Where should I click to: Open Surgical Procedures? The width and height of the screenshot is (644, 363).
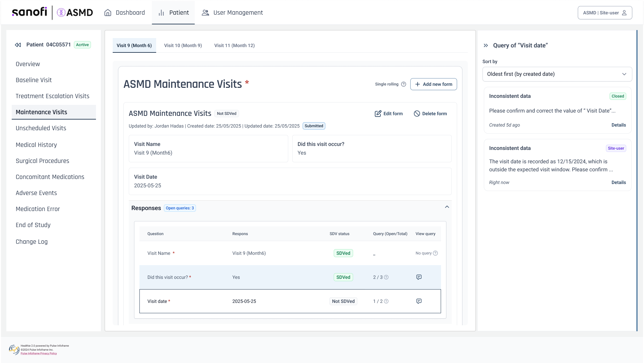point(42,161)
